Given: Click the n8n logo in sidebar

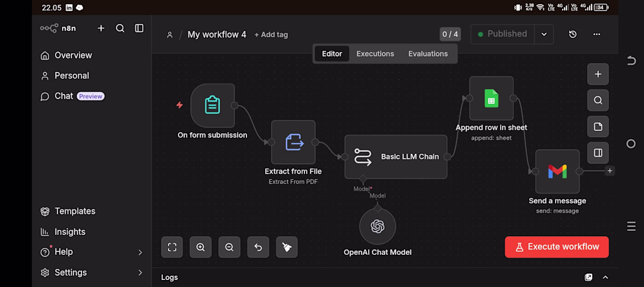Looking at the screenshot, I should point(58,28).
